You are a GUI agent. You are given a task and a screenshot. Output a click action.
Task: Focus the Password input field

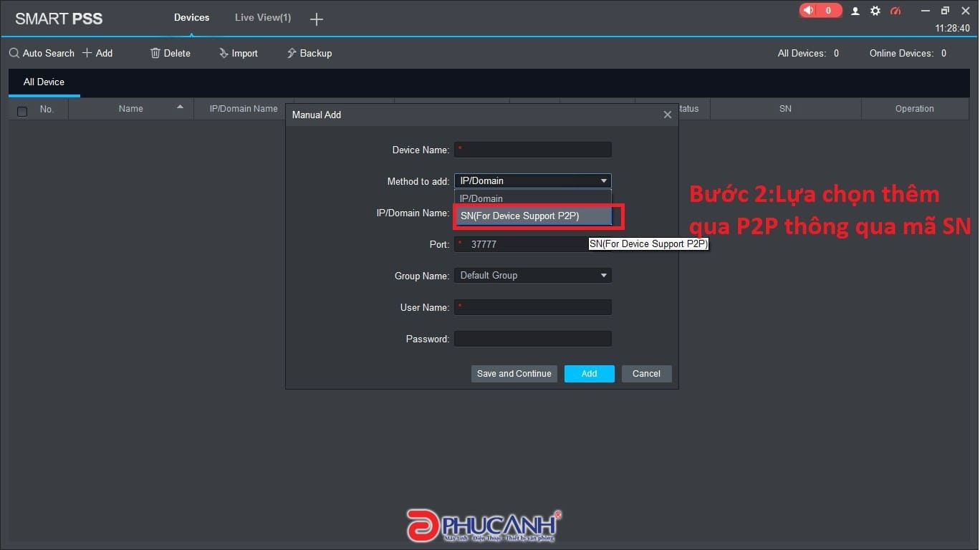533,339
